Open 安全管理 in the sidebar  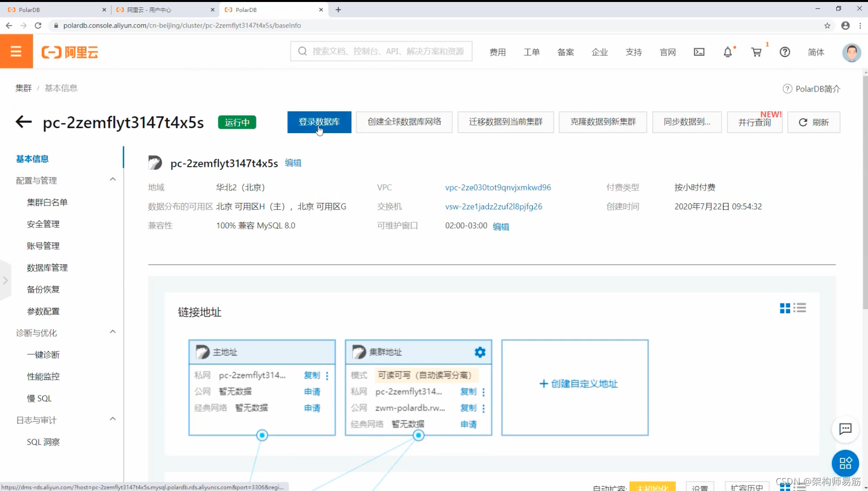point(43,224)
